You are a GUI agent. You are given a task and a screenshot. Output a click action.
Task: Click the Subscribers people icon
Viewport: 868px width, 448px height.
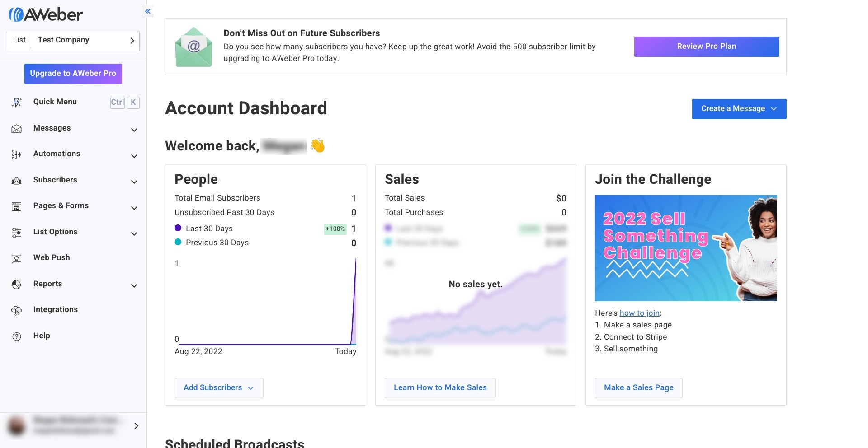17,181
